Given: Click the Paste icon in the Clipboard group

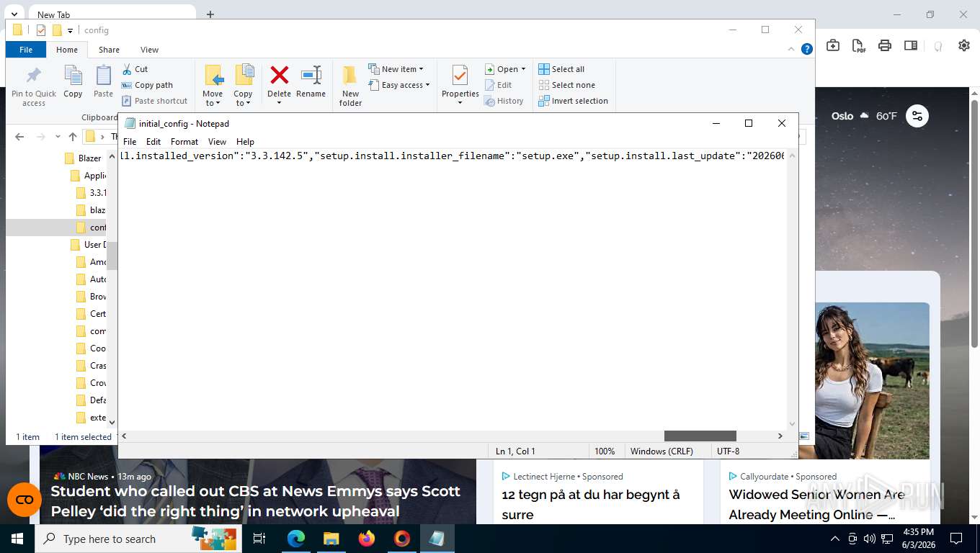Looking at the screenshot, I should tap(103, 81).
